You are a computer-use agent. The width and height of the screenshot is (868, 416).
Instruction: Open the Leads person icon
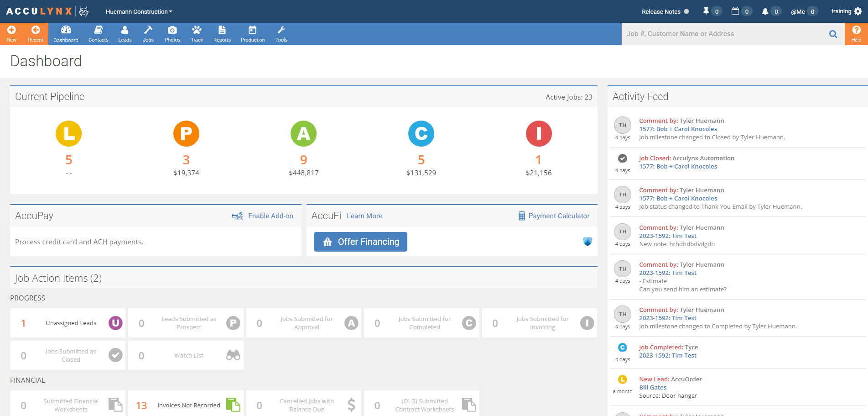point(125,30)
